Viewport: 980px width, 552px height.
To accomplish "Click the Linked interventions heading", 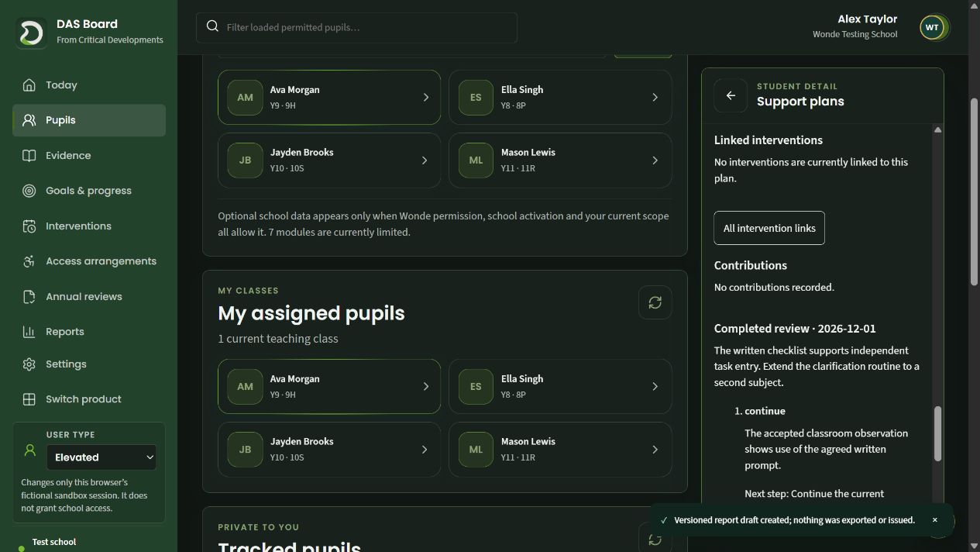I will [768, 140].
